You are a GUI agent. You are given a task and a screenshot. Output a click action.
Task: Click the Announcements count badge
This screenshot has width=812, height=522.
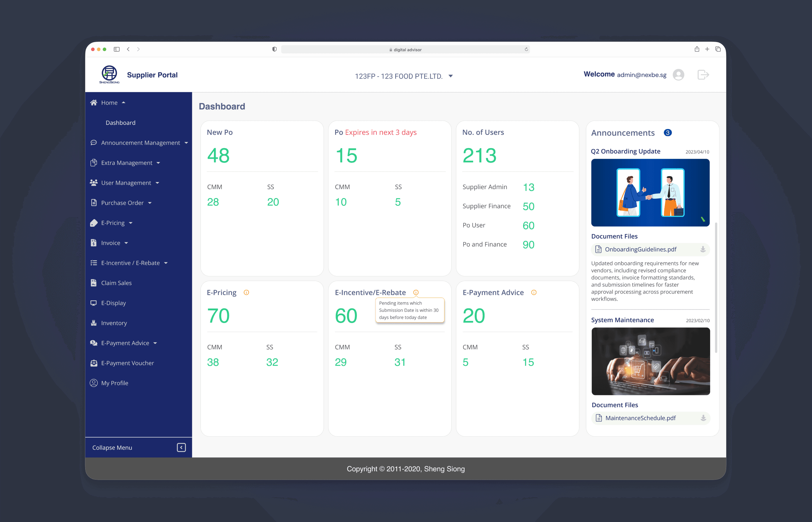pos(668,133)
